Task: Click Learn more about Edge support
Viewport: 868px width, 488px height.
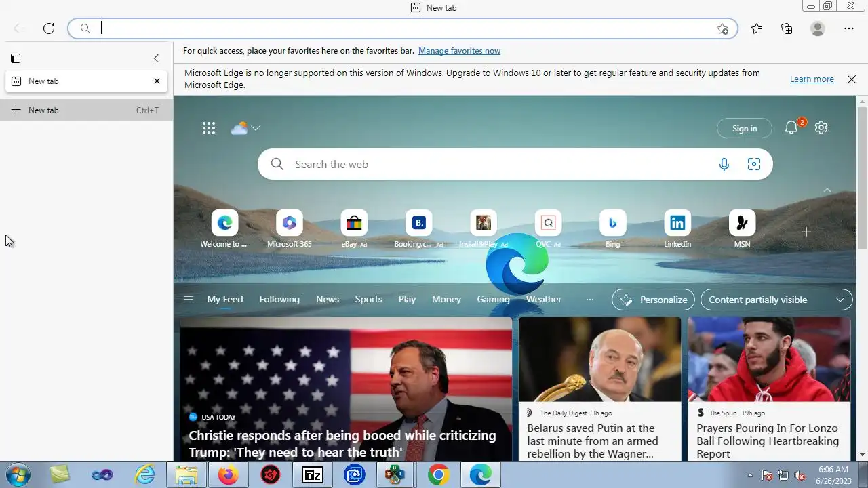Action: click(812, 79)
